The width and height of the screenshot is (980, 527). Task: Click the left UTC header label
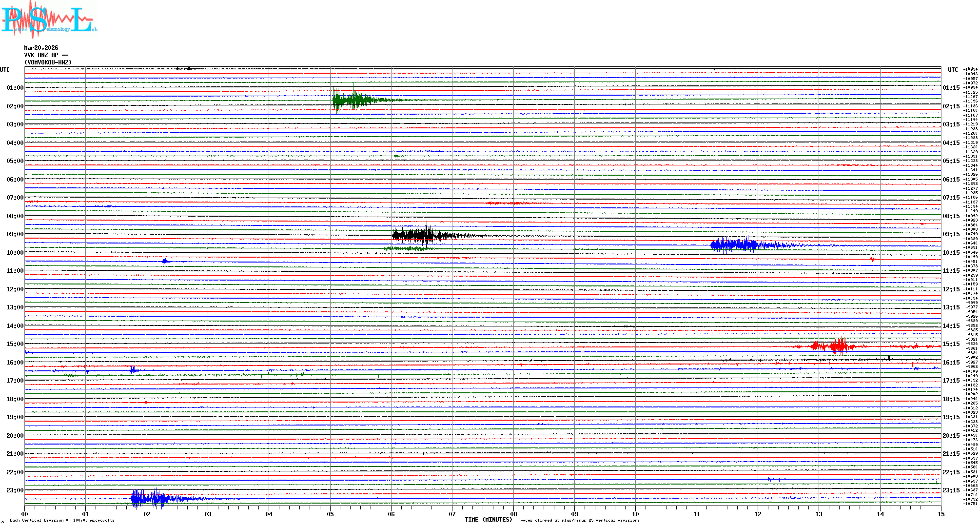pyautogui.click(x=5, y=70)
